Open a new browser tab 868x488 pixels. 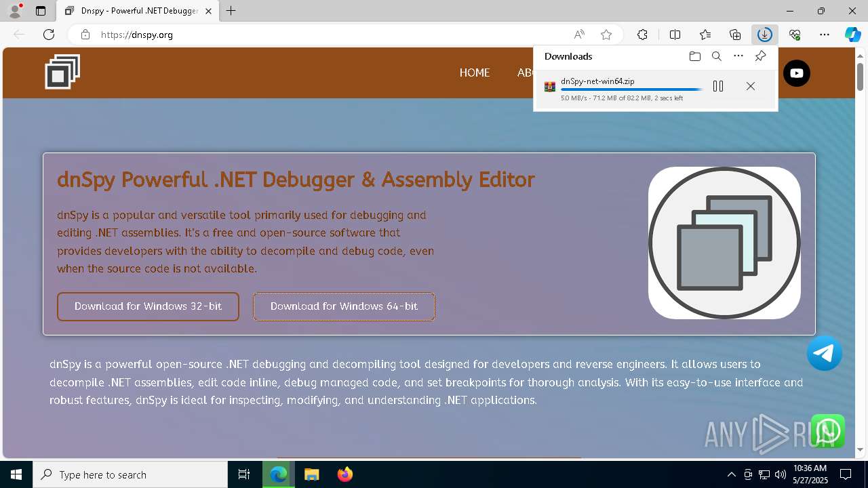[x=231, y=11]
